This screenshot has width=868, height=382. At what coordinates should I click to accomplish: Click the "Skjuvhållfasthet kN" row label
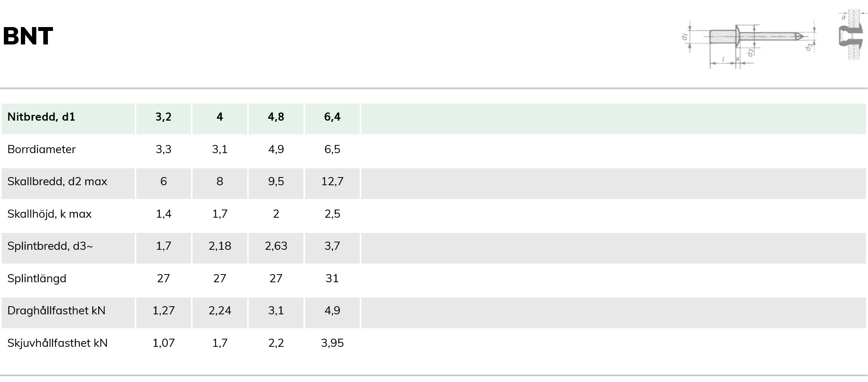point(58,343)
